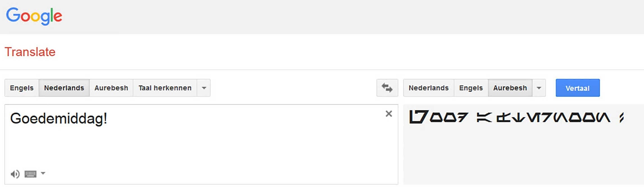This screenshot has height=195, width=644.
Task: Open the source language dropdown arrow
Action: [x=204, y=88]
